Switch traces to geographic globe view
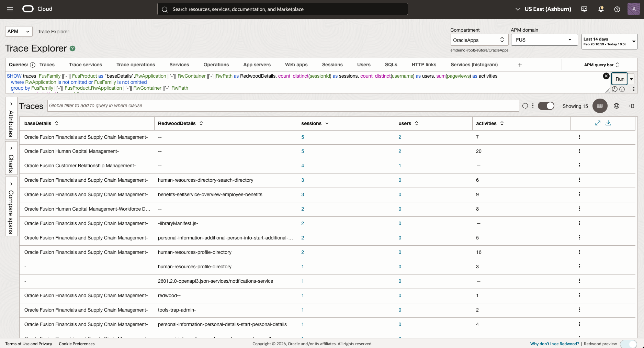Viewport: 644px width, 348px height. pos(617,106)
